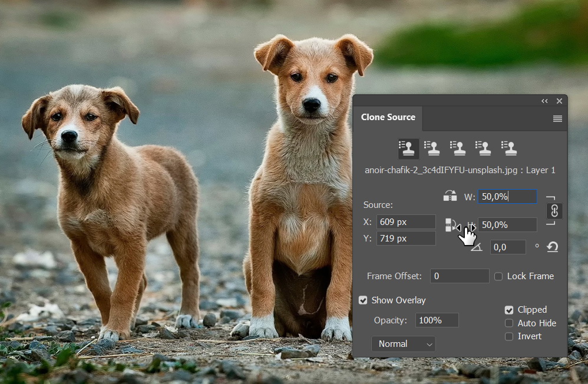The width and height of the screenshot is (588, 384).
Task: Select the first clone source stamp
Action: [x=408, y=148]
